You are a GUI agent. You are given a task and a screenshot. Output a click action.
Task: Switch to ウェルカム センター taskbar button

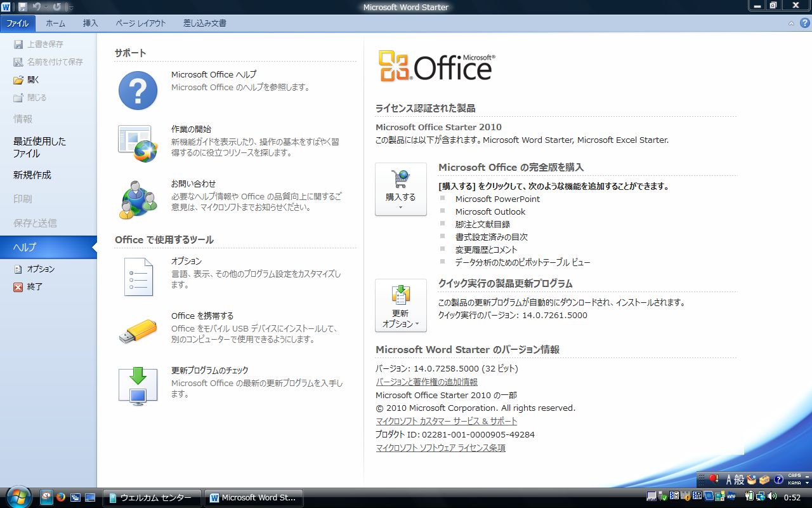[154, 498]
